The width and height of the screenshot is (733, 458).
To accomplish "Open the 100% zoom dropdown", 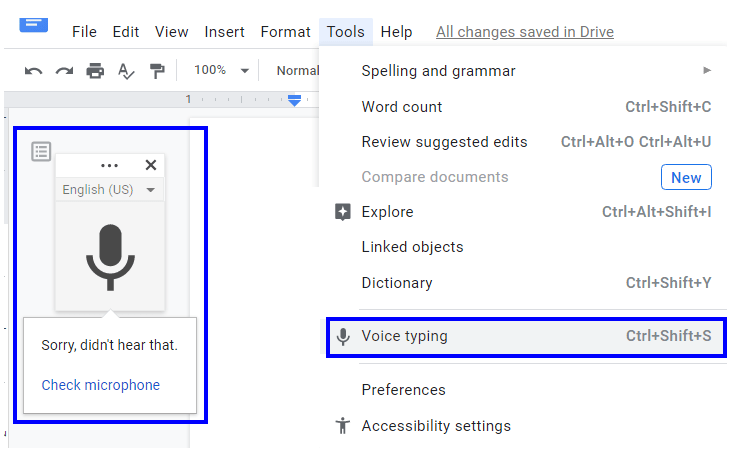I will pos(222,71).
